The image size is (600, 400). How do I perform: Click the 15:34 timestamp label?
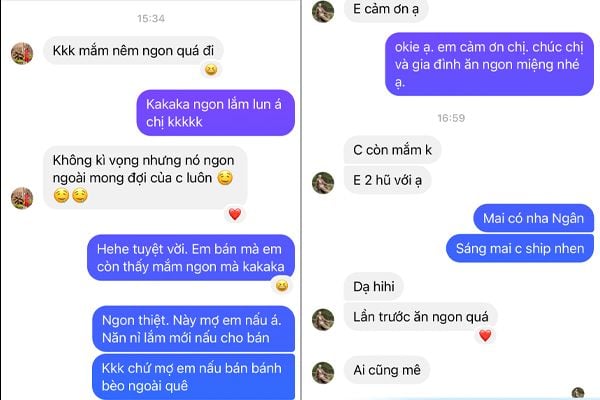click(x=151, y=18)
